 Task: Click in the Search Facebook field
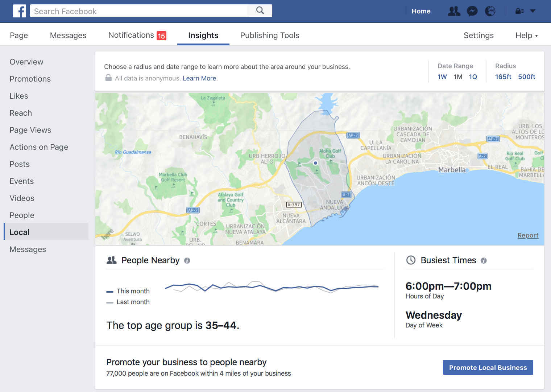(139, 11)
